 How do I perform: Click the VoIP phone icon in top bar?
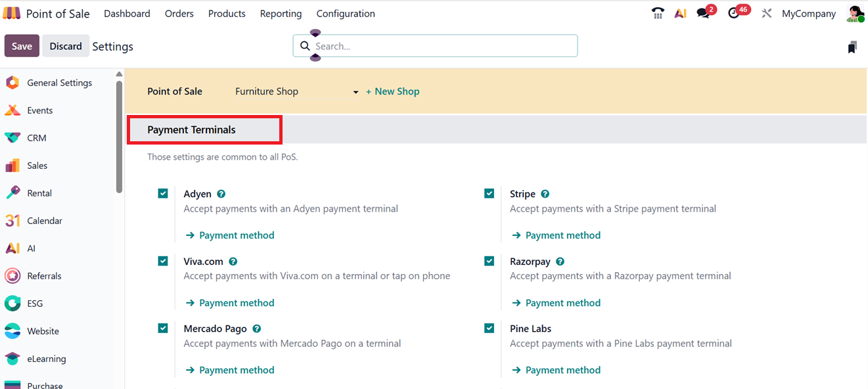coord(658,13)
